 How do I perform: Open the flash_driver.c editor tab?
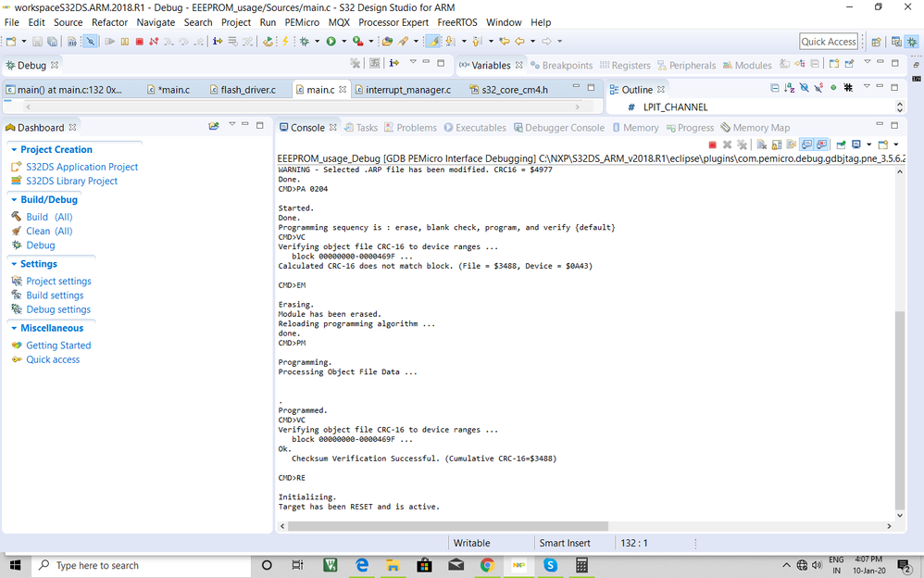coord(243,90)
